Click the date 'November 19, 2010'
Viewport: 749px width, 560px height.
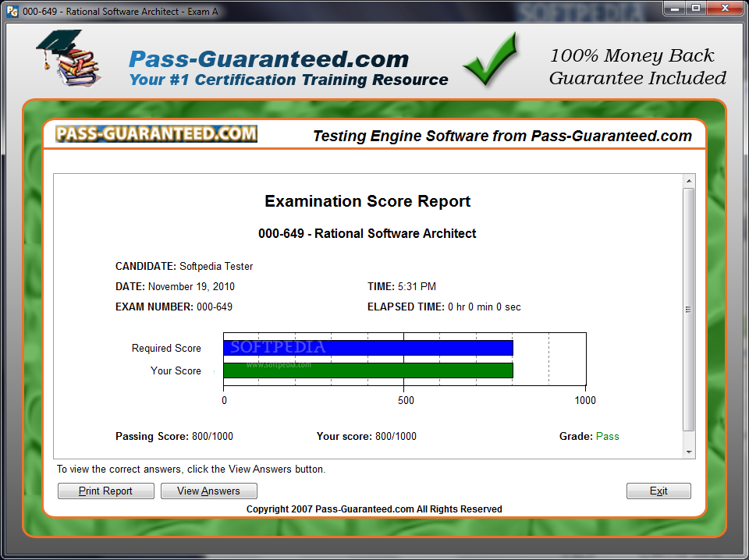(191, 286)
